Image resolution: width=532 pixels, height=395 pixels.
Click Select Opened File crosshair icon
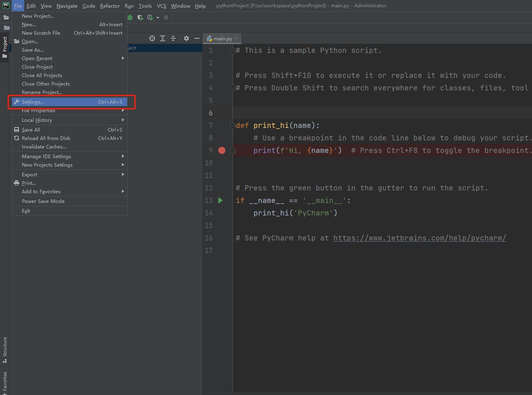point(152,38)
